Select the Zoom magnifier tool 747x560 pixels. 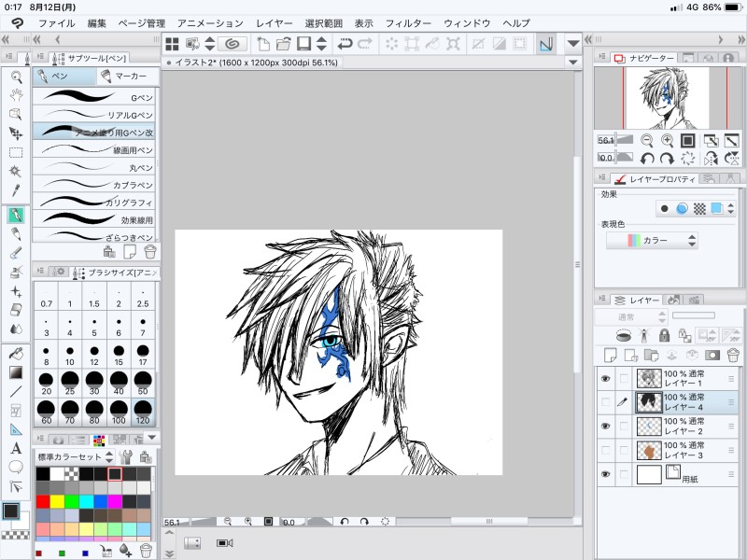tap(16, 77)
